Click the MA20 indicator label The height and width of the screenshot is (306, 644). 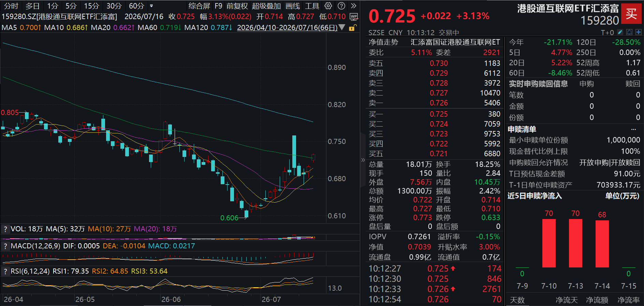(101, 27)
